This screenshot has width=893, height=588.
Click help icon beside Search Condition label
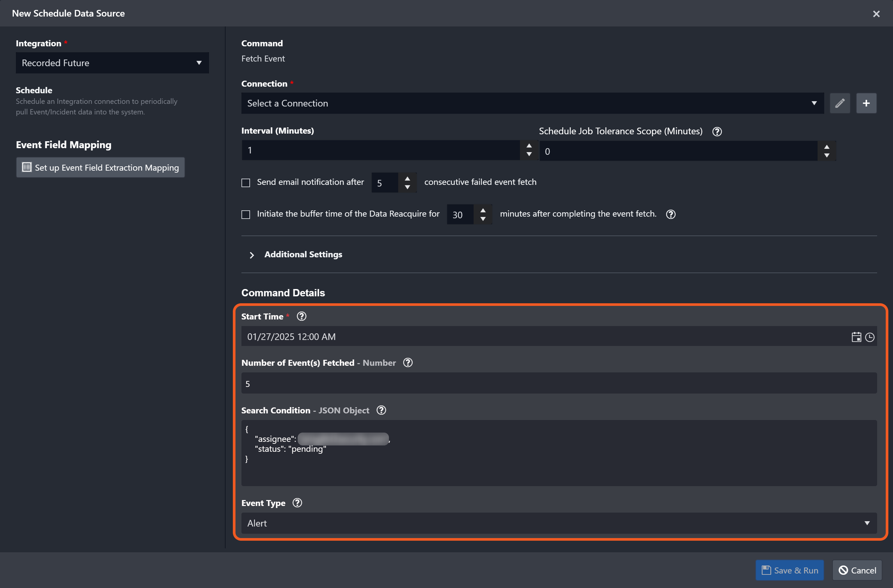(x=381, y=410)
